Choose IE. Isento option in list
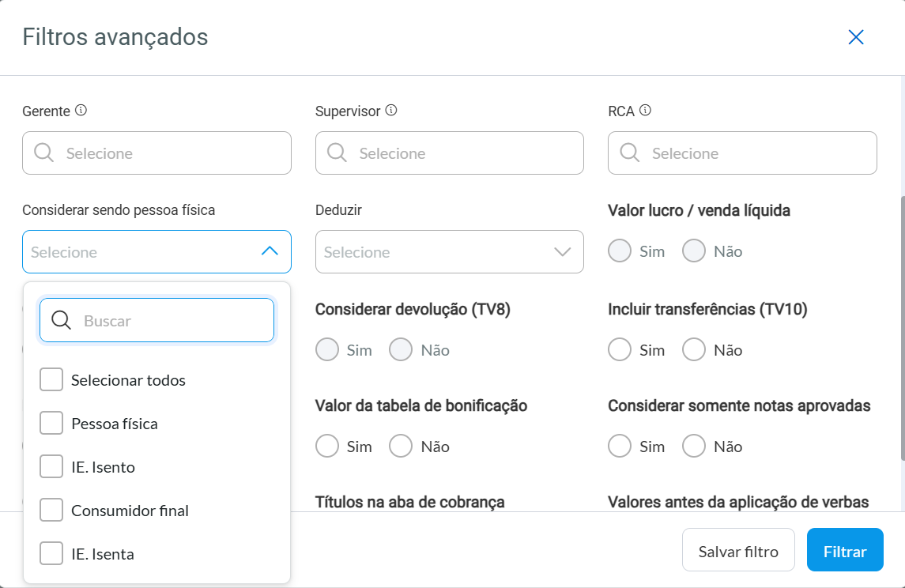 click(51, 467)
